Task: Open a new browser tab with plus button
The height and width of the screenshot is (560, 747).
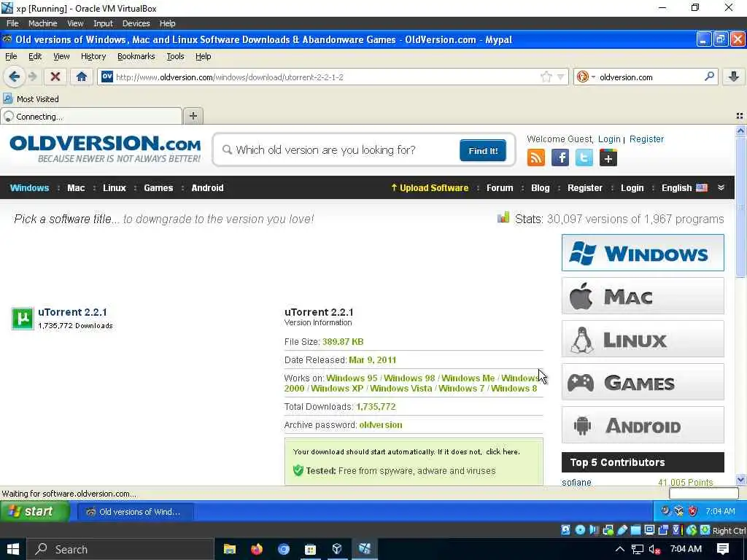Action: pos(193,116)
